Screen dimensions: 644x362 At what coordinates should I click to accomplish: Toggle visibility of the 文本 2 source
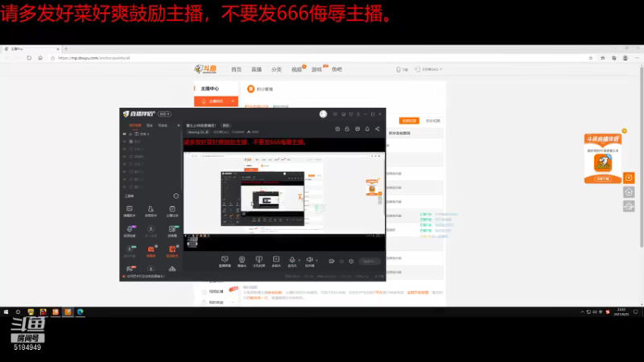point(125,149)
